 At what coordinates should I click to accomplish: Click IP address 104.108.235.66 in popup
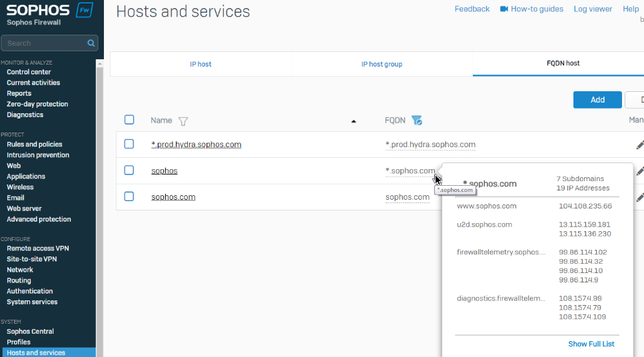point(585,206)
